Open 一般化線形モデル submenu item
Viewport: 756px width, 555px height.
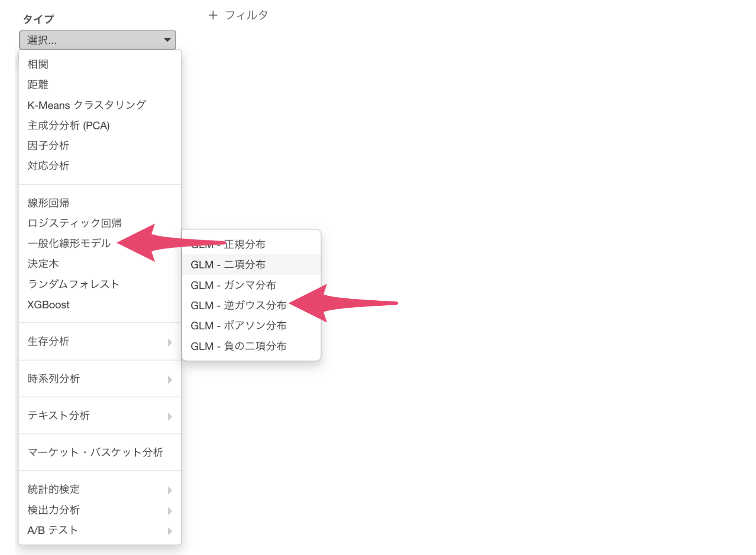(x=100, y=243)
